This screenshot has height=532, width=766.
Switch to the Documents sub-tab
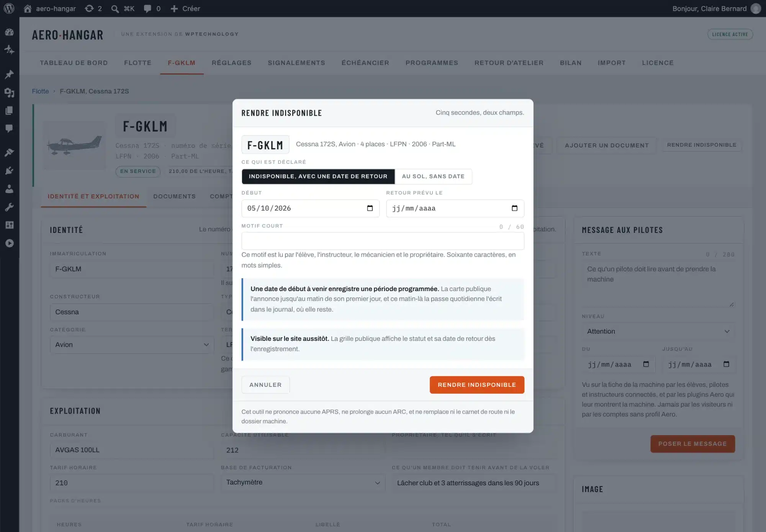point(174,196)
